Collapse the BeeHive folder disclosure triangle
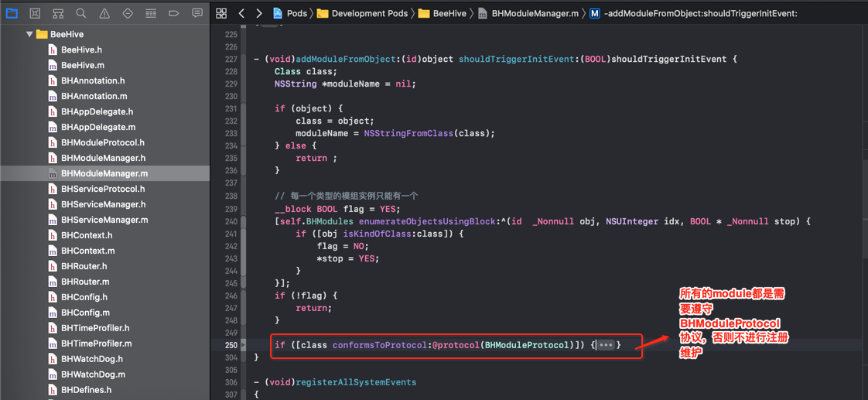The image size is (868, 400). 29,34
